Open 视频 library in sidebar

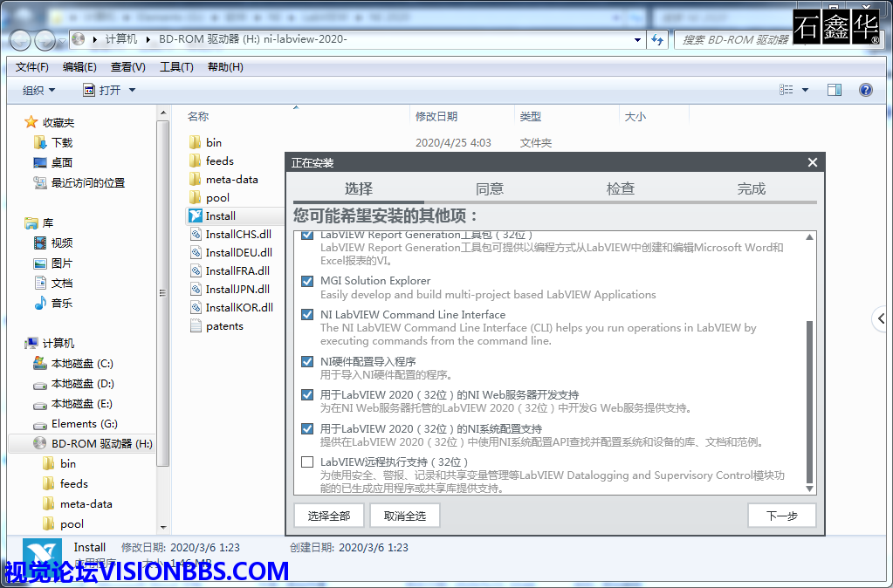61,243
